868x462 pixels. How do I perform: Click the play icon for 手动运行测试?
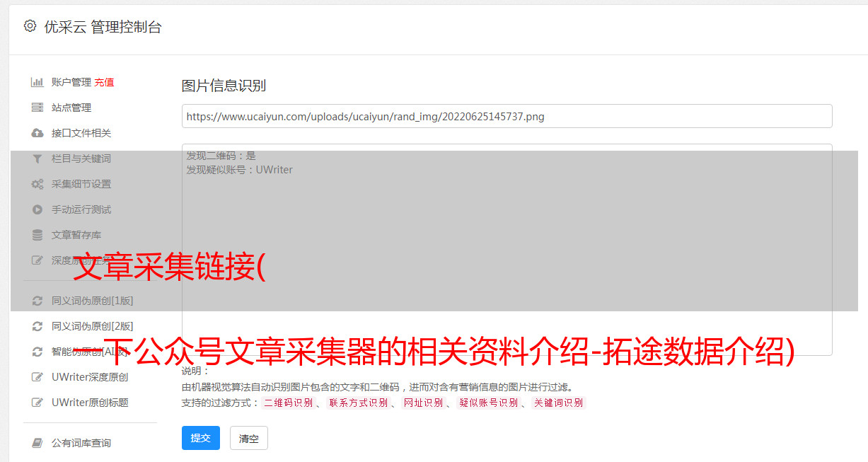[37, 209]
